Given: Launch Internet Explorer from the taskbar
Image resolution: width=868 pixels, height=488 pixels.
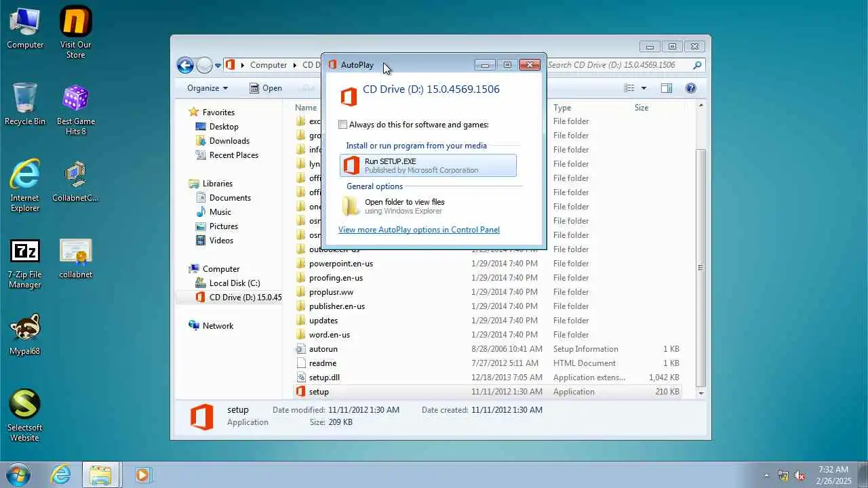Looking at the screenshot, I should [60, 474].
